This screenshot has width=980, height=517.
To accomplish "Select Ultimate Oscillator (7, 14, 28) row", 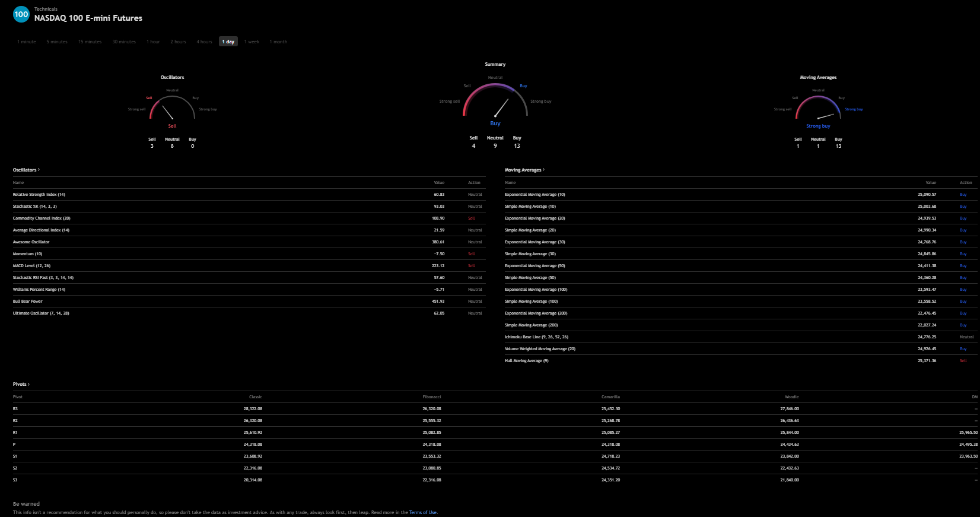I will (x=249, y=313).
